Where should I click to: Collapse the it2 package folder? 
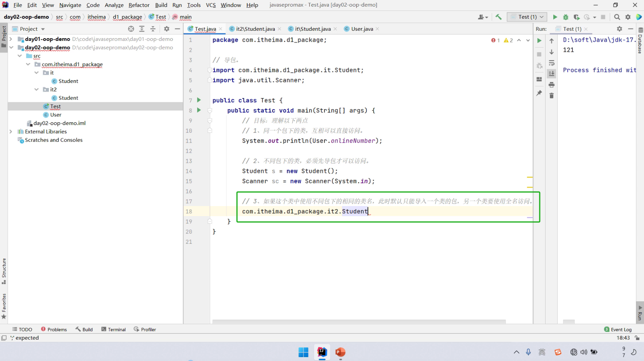click(x=37, y=90)
